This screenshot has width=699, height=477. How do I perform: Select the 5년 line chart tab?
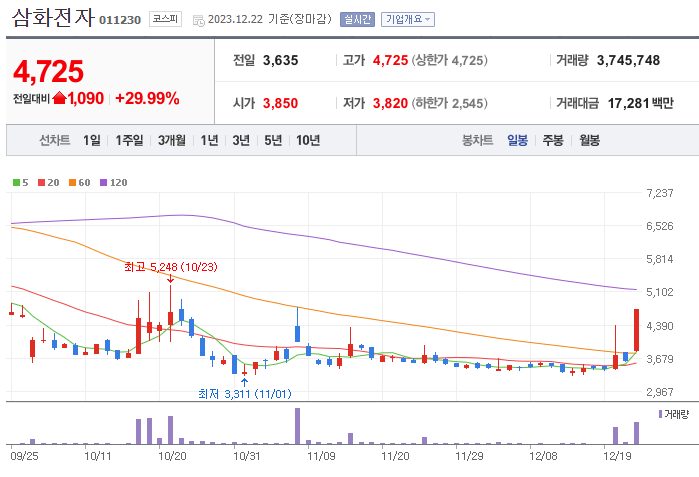[273, 140]
